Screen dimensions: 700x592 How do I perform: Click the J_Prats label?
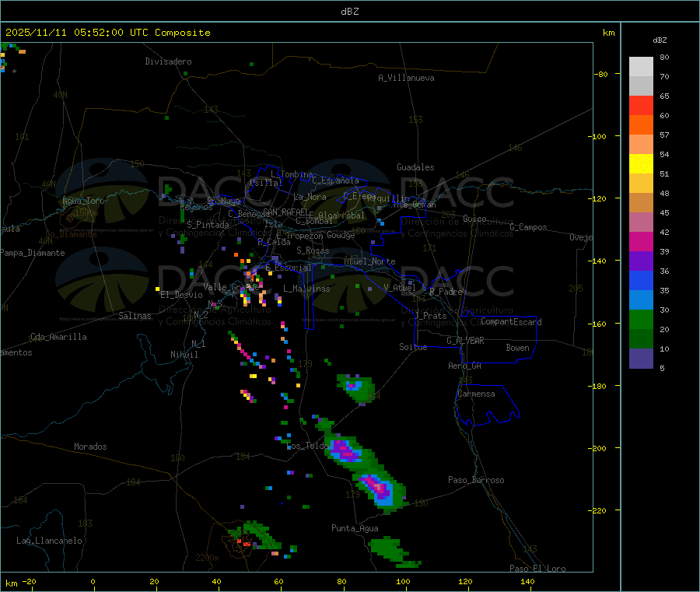coord(431,316)
